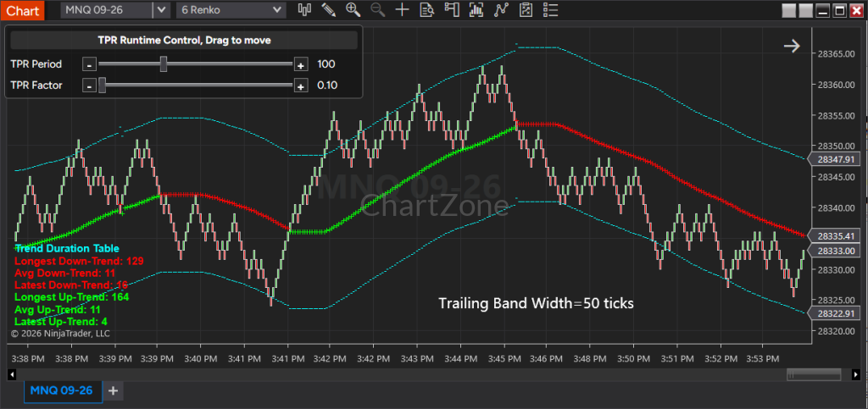Click the 28347.91 price marker
This screenshot has width=868, height=409.
click(834, 160)
